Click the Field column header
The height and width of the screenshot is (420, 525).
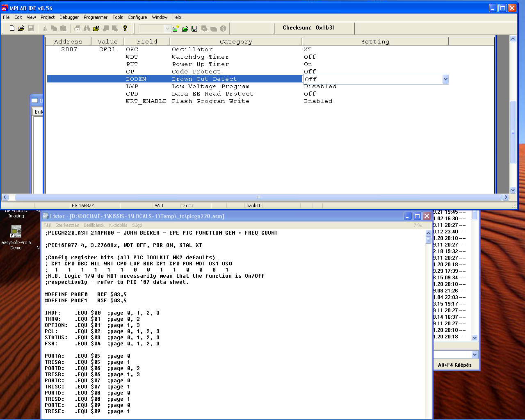147,41
